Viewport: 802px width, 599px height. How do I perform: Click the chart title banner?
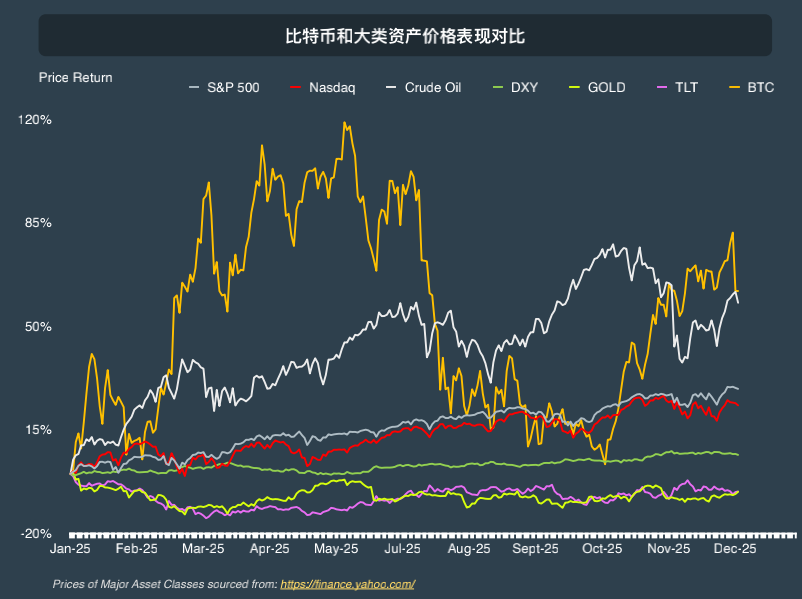coord(405,35)
